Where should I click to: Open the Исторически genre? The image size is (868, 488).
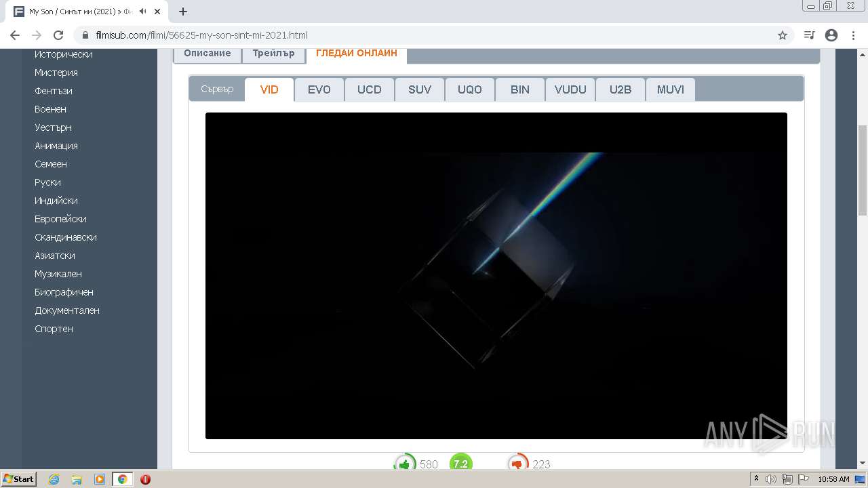[x=64, y=54]
